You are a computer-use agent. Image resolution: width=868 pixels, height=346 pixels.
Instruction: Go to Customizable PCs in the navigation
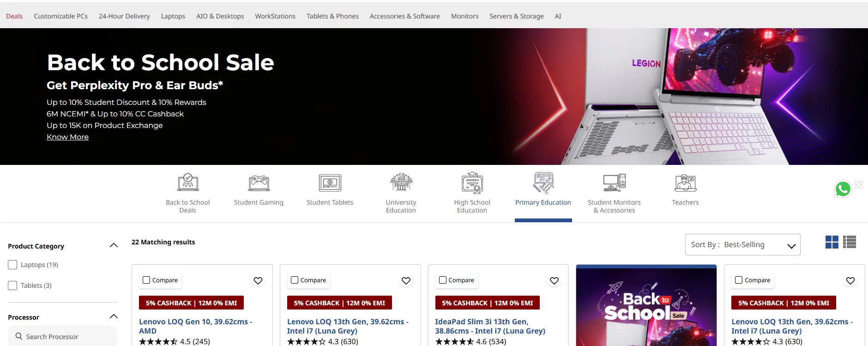[x=60, y=16]
